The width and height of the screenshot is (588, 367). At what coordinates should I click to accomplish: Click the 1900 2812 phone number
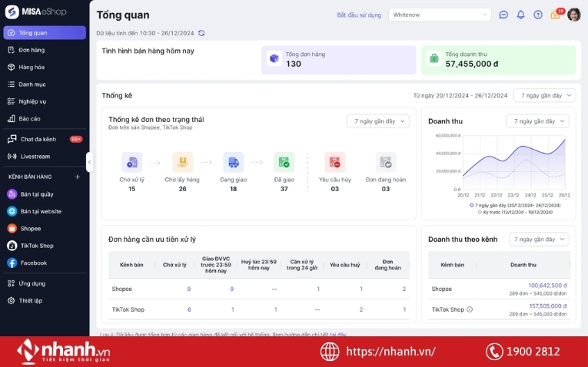533,352
